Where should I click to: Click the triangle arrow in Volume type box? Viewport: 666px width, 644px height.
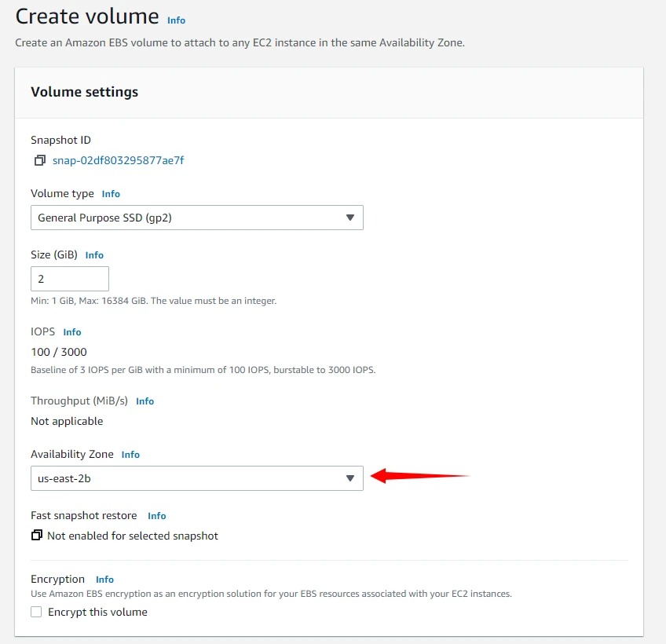[350, 218]
